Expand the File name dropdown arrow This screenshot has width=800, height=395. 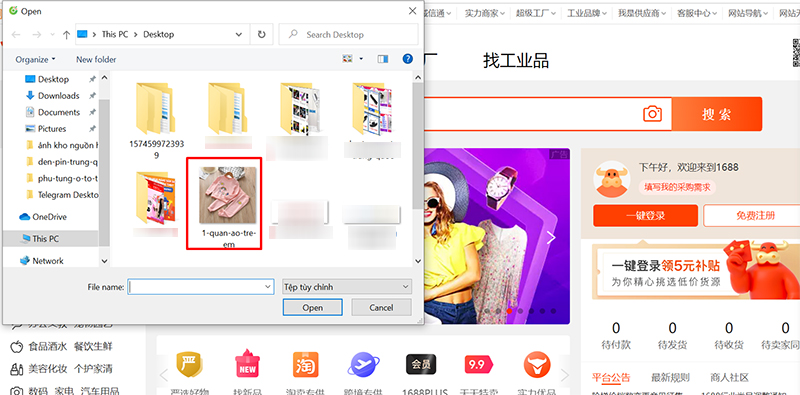tap(268, 287)
